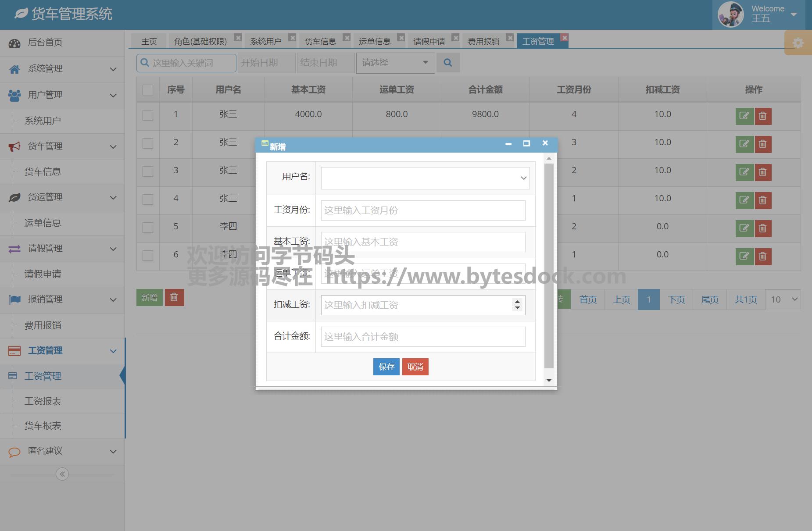The width and height of the screenshot is (812, 531).
Task: Click the user avatar picture
Action: pos(730,14)
